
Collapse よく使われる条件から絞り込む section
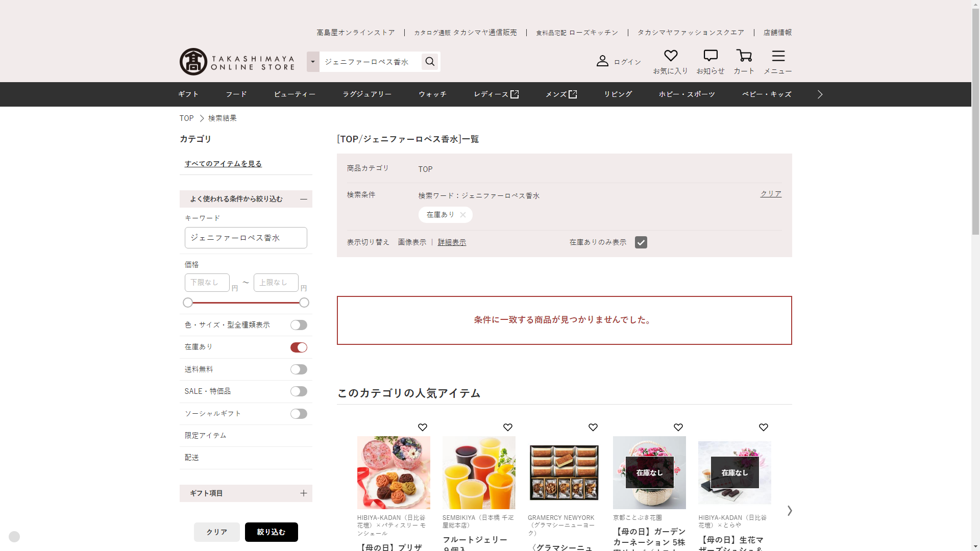[x=303, y=199]
